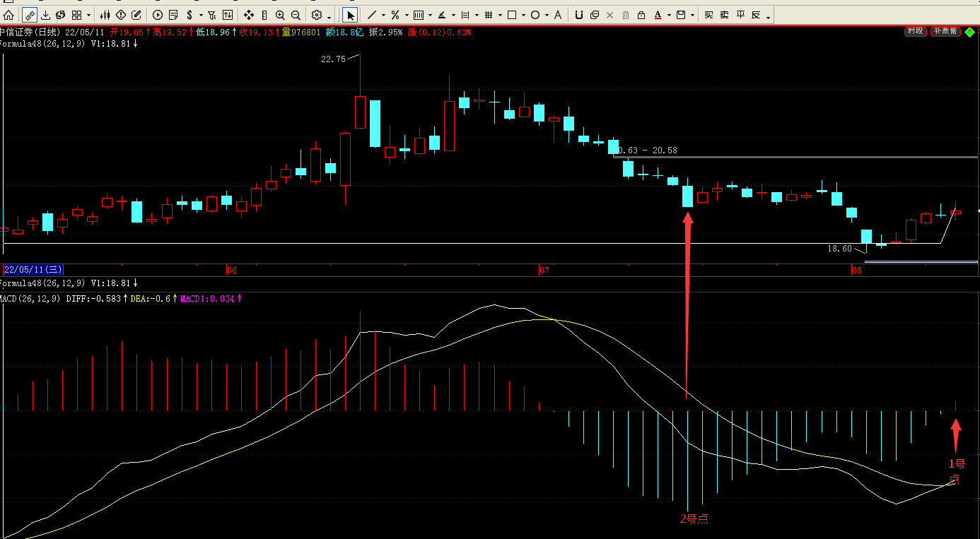Go to the Home icon
This screenshot has width=980, height=539.
click(x=8, y=15)
